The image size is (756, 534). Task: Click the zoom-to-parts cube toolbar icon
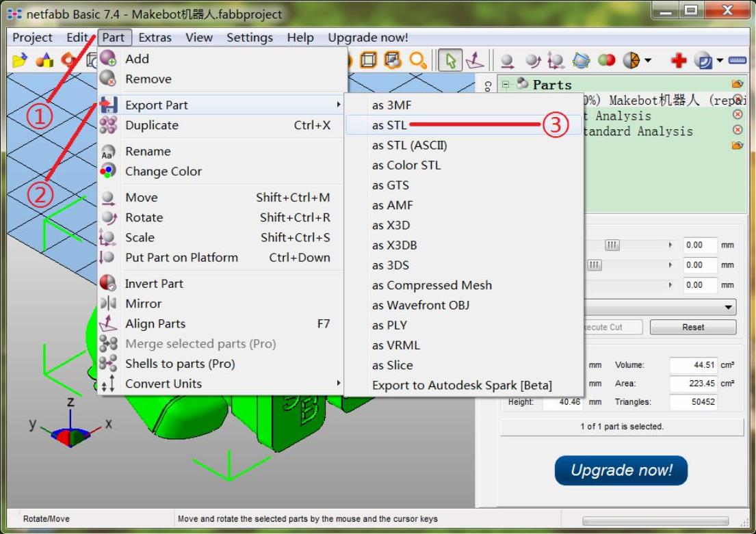[x=393, y=60]
